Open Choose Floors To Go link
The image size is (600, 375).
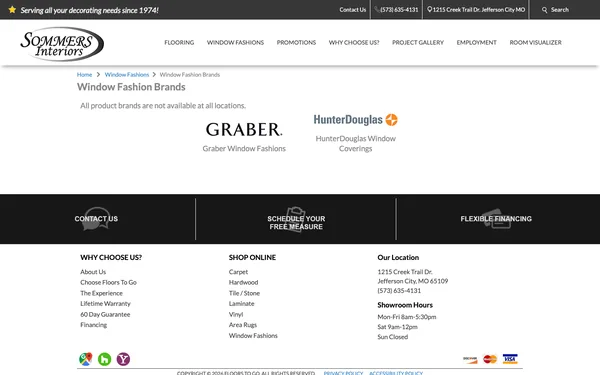[108, 282]
